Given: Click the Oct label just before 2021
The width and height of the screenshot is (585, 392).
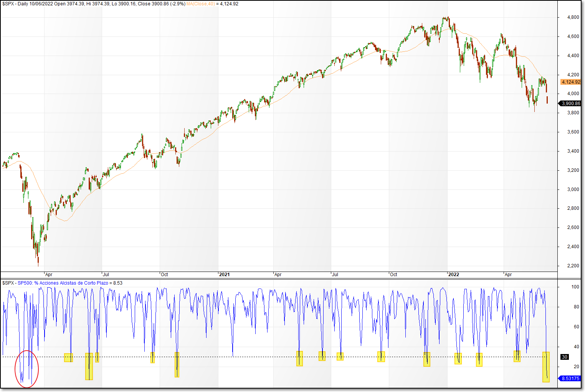Looking at the screenshot, I should tap(164, 275).
